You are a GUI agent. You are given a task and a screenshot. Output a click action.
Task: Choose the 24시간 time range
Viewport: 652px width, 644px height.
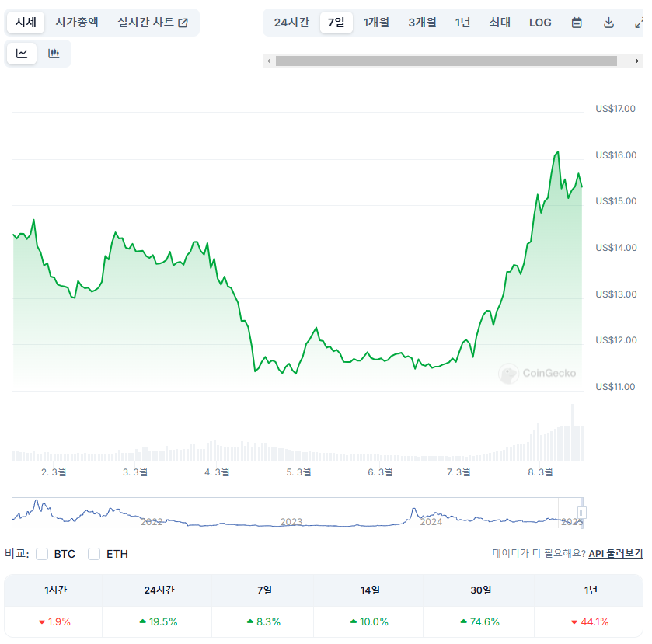pyautogui.click(x=291, y=23)
